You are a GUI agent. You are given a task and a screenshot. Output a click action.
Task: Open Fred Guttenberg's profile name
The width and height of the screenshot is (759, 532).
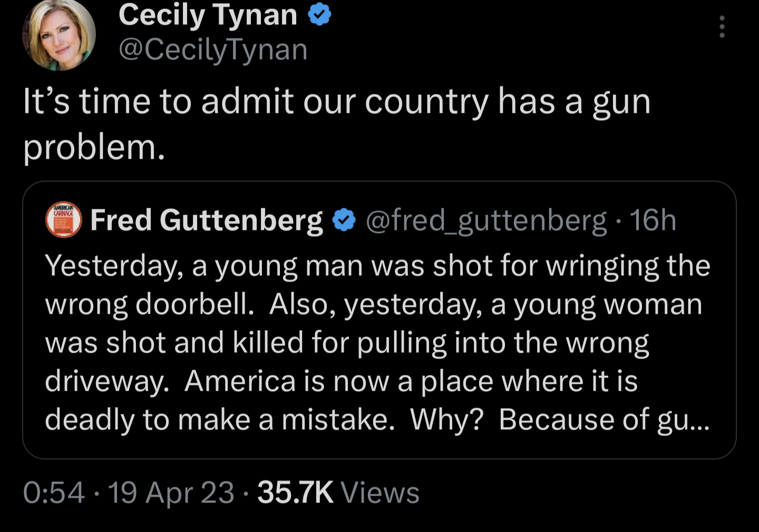[x=206, y=220]
